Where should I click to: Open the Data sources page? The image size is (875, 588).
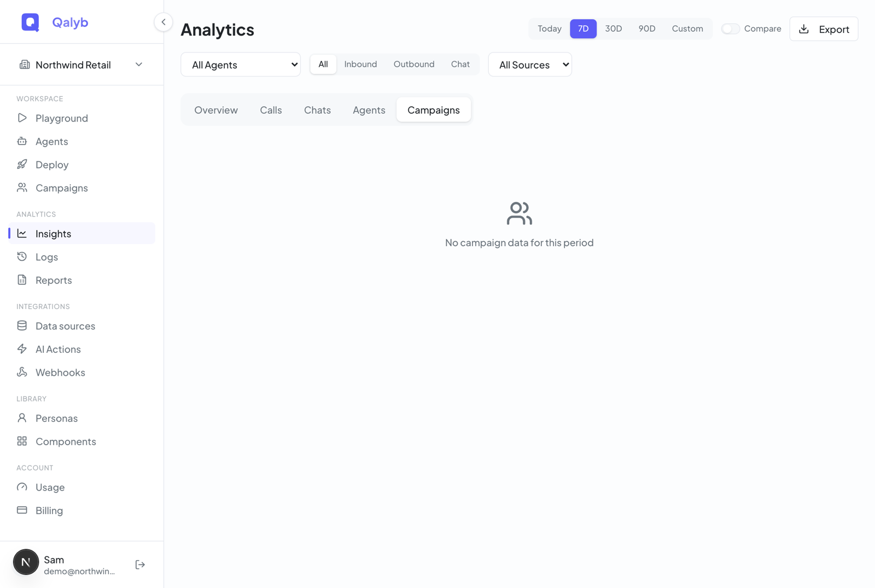(x=82, y=326)
